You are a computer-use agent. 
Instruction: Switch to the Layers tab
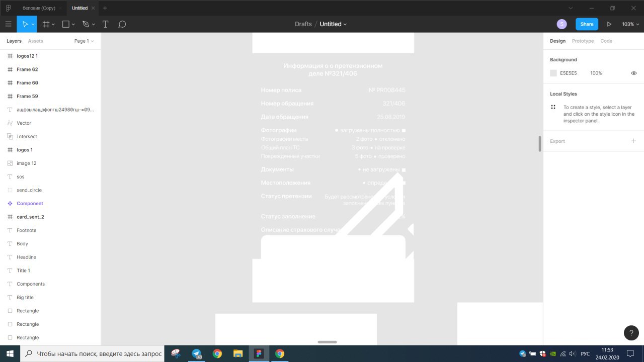coord(14,41)
